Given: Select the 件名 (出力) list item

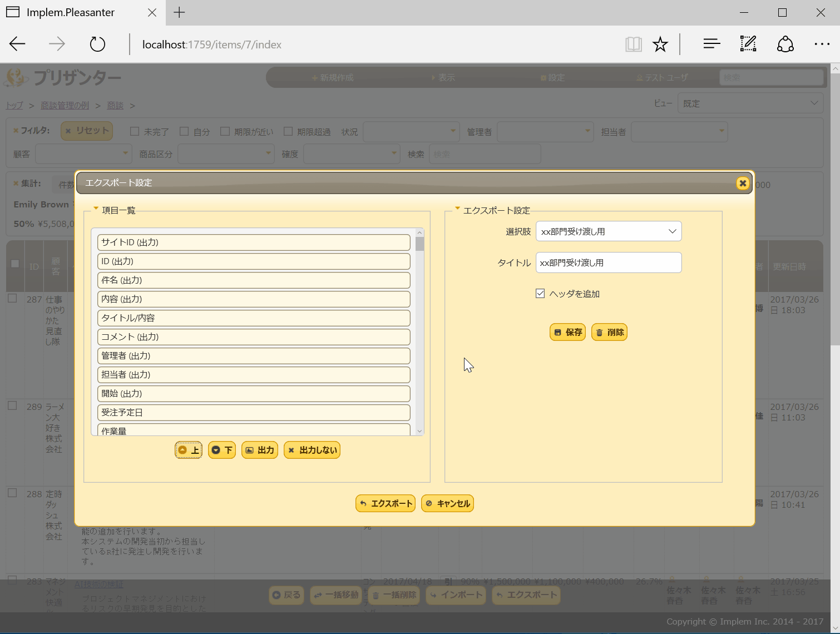Looking at the screenshot, I should pos(254,280).
